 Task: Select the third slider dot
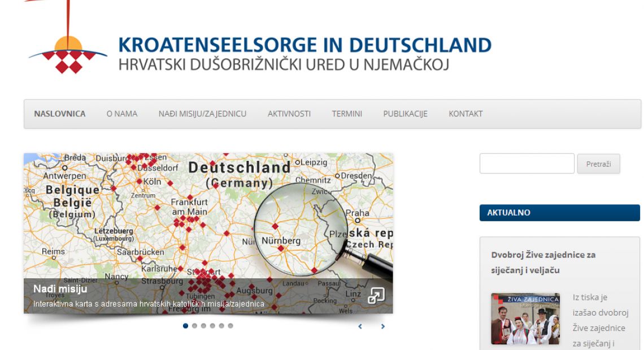coord(204,326)
